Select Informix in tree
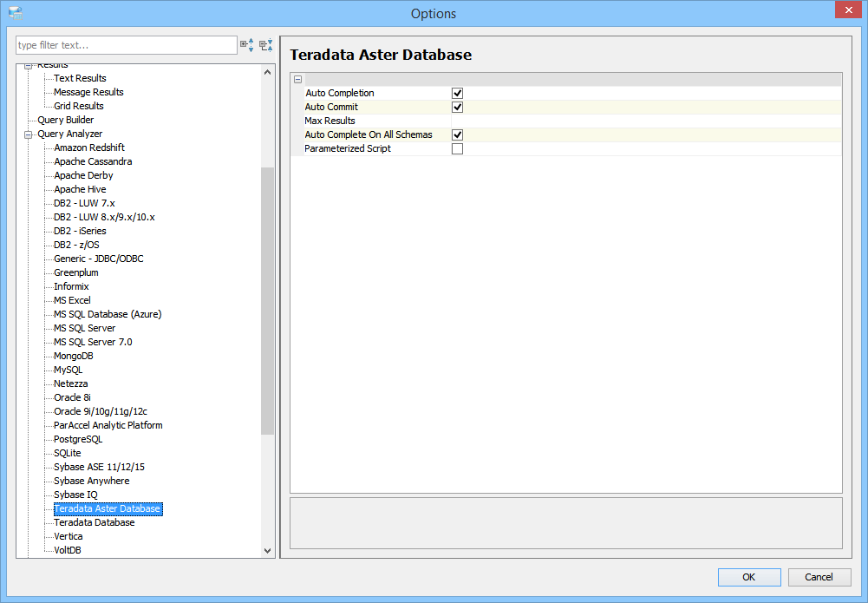868x603 pixels. click(x=71, y=285)
